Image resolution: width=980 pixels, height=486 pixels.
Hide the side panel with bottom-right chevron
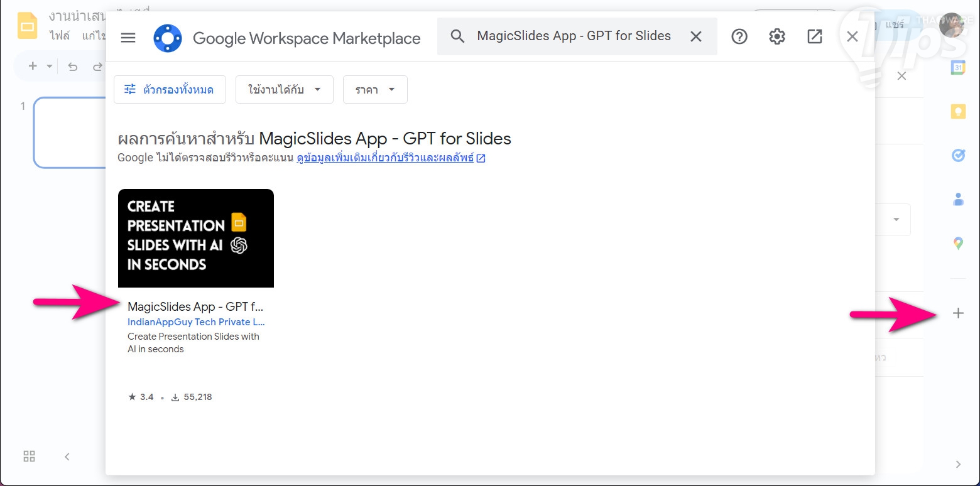click(958, 464)
